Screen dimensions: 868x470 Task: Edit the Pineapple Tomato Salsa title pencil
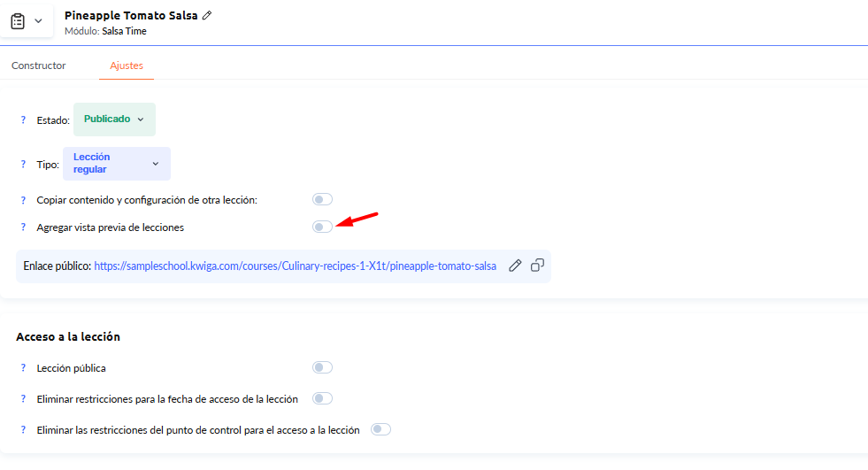[x=207, y=16]
